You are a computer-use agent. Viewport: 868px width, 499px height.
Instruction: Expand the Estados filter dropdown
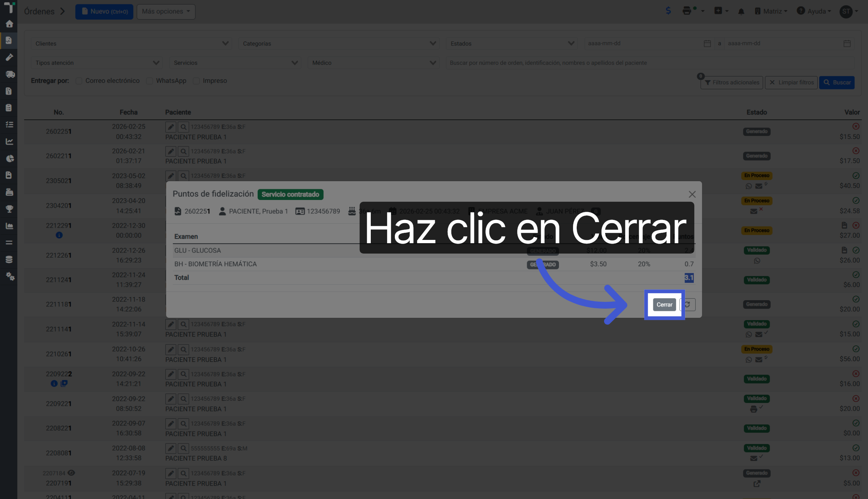click(512, 44)
